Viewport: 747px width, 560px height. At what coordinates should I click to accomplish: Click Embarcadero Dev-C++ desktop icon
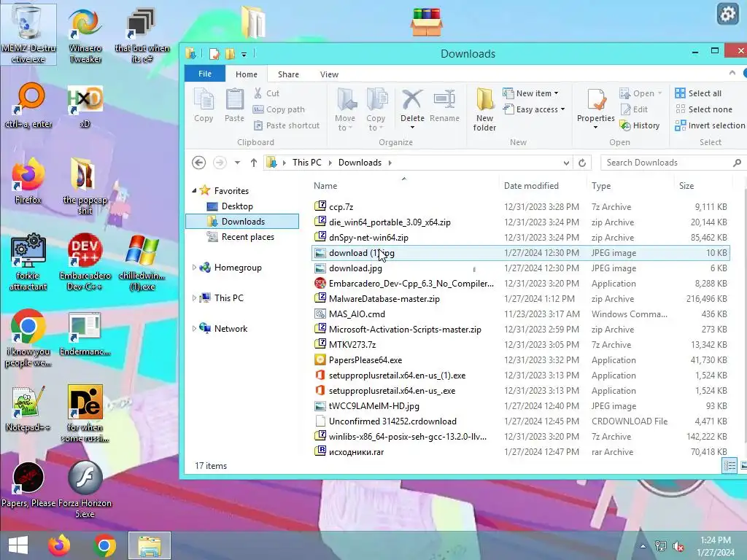85,262
